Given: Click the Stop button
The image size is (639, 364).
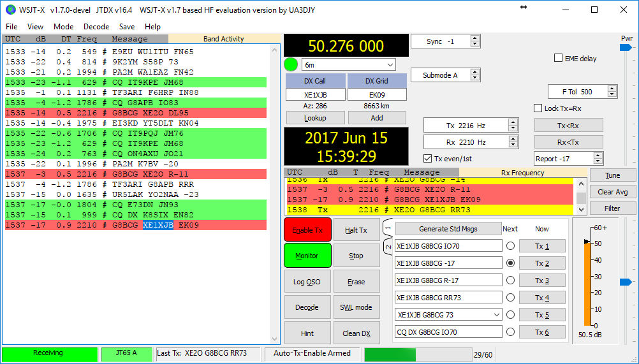Looking at the screenshot, I should click(356, 256).
